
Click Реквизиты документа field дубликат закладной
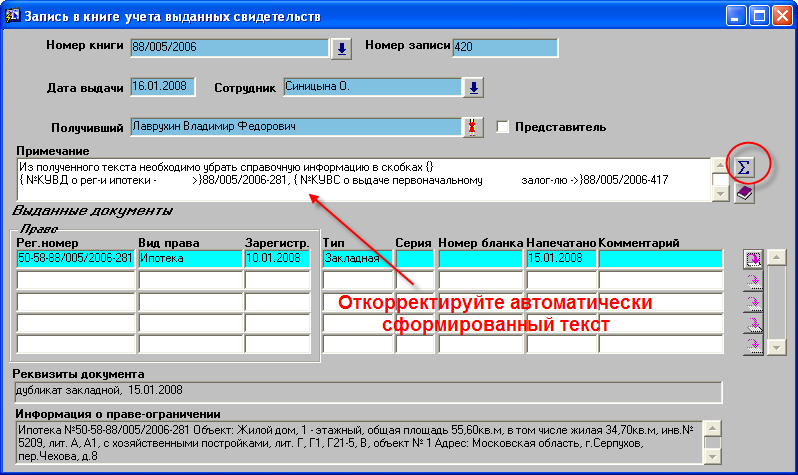coord(368,392)
